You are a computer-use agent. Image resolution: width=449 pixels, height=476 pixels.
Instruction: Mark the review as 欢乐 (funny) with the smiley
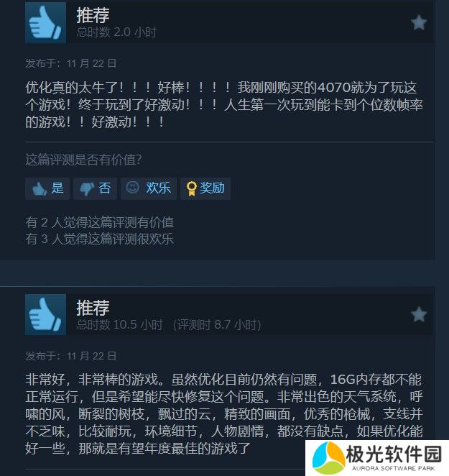(x=149, y=188)
